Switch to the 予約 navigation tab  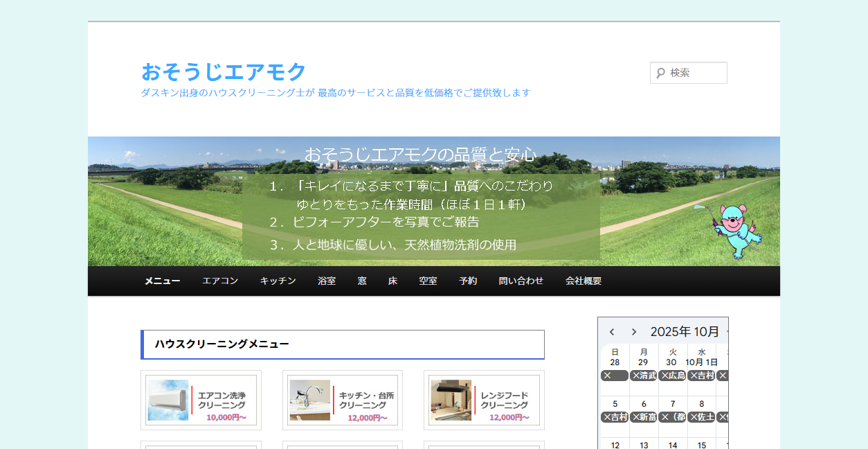click(468, 281)
